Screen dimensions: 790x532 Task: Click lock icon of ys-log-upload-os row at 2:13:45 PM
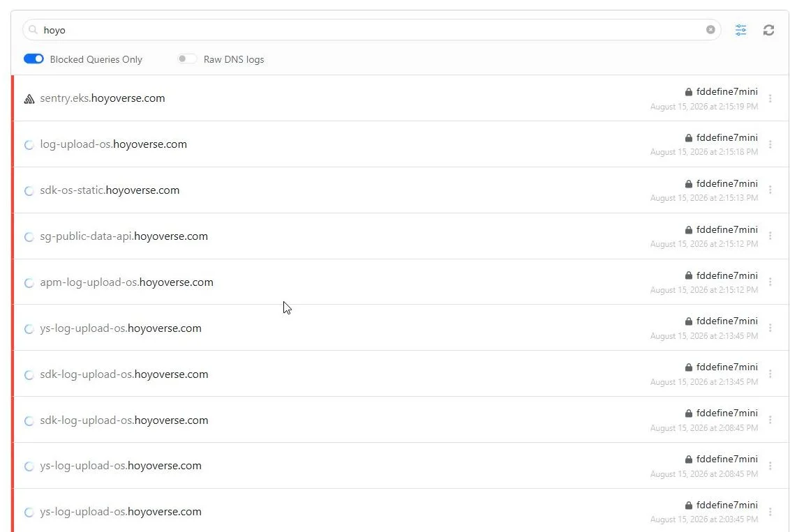(x=688, y=321)
